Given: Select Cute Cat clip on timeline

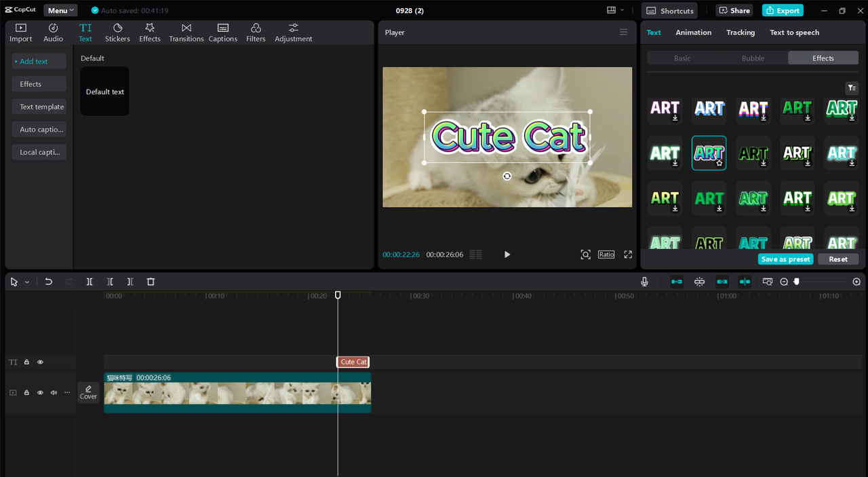Looking at the screenshot, I should coord(353,362).
